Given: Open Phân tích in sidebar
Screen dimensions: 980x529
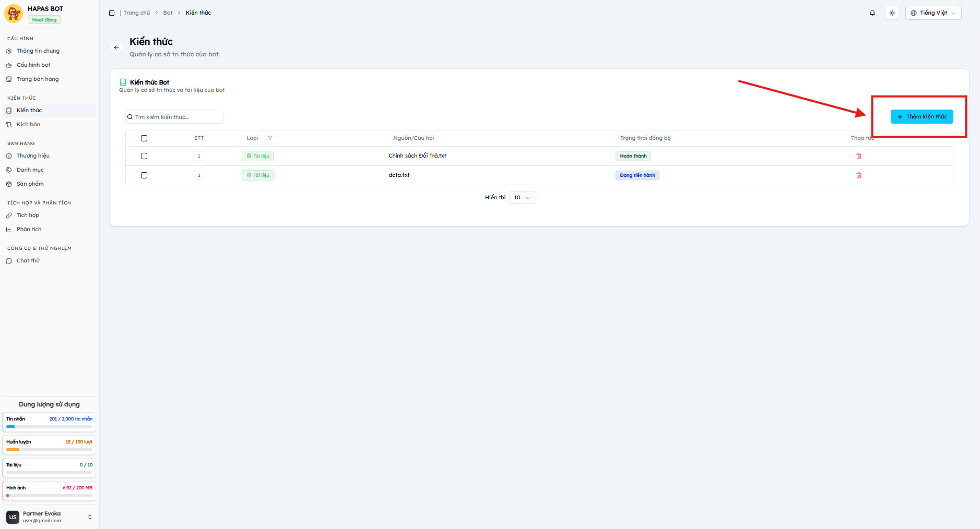Looking at the screenshot, I should (x=49, y=230).
